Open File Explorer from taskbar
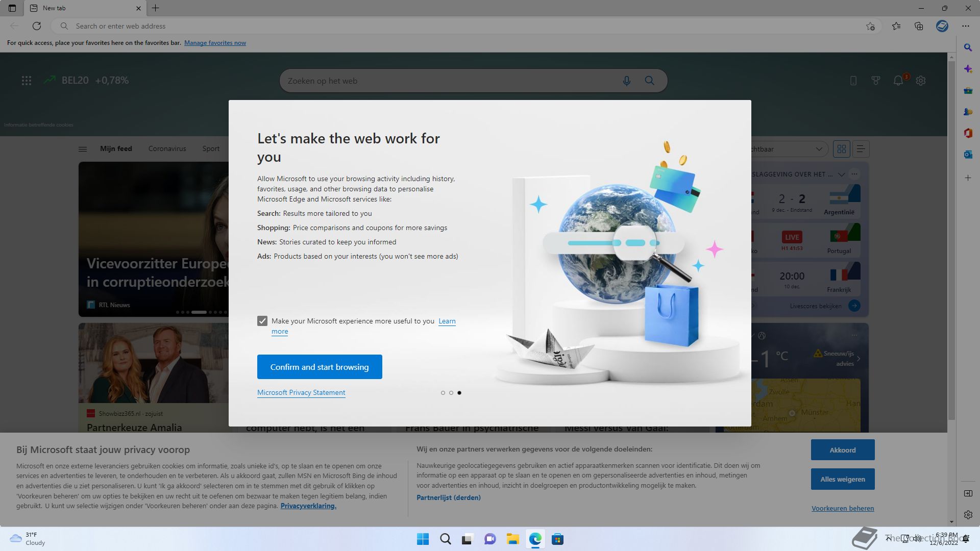The image size is (980, 551). pyautogui.click(x=512, y=539)
